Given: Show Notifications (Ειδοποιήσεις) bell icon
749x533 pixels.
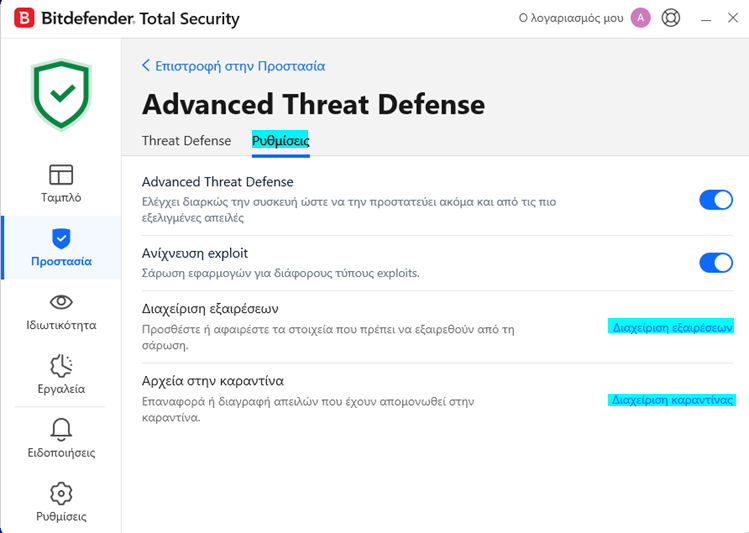Looking at the screenshot, I should (x=61, y=429).
